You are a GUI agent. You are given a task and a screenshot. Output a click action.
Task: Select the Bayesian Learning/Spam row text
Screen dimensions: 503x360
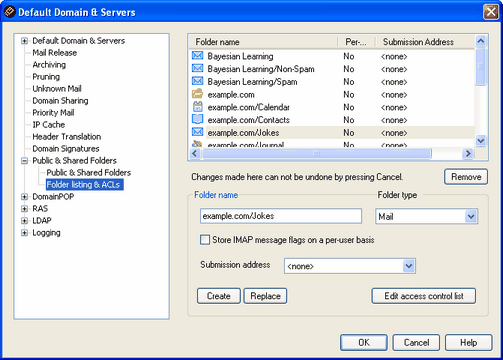(252, 82)
